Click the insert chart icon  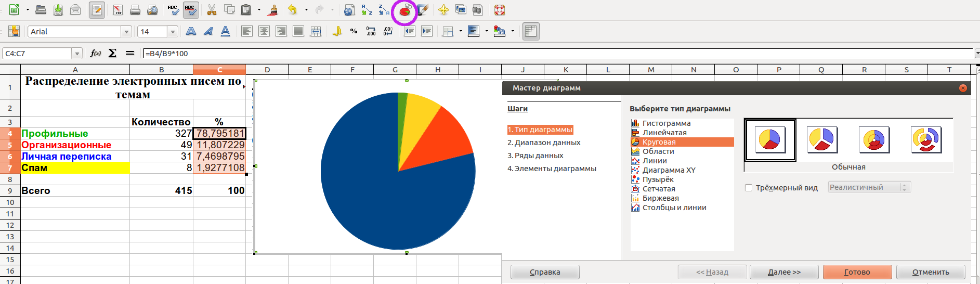pos(404,10)
